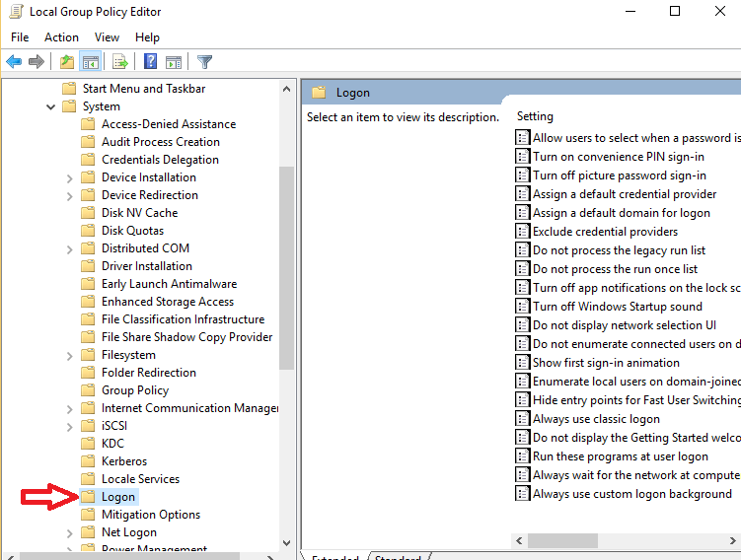This screenshot has height=560, width=741.
Task: Select Do not process the run once list
Action: coord(616,269)
